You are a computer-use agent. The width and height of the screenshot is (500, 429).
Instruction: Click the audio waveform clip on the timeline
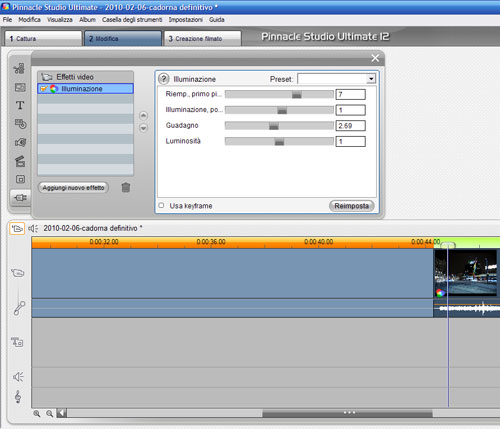[466, 309]
